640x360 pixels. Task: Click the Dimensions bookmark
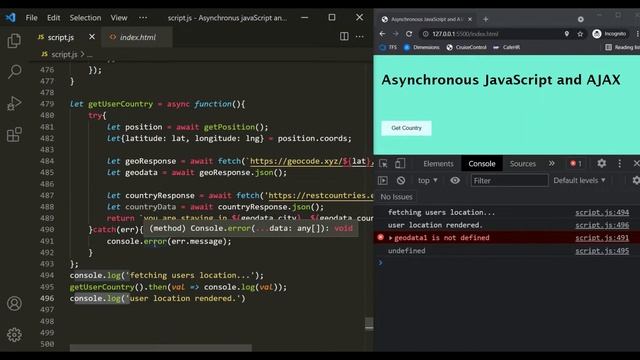point(421,47)
